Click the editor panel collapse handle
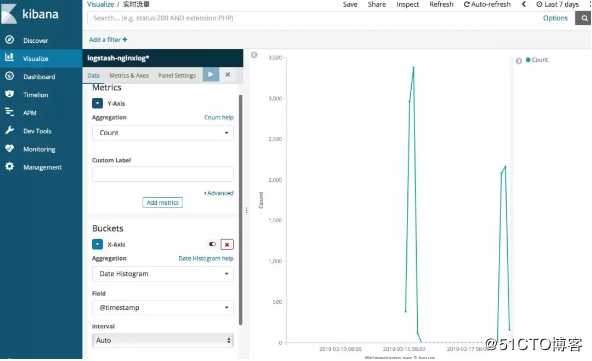 [x=246, y=211]
